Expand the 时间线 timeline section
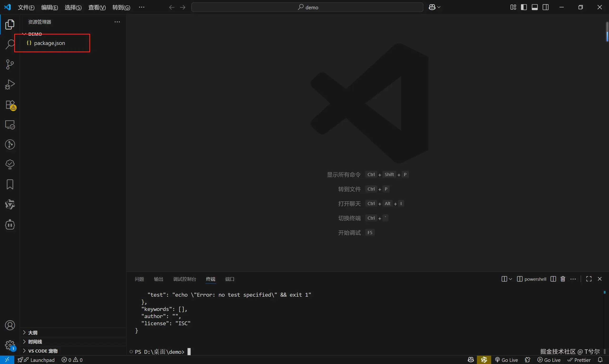This screenshot has width=609, height=364. click(x=35, y=342)
